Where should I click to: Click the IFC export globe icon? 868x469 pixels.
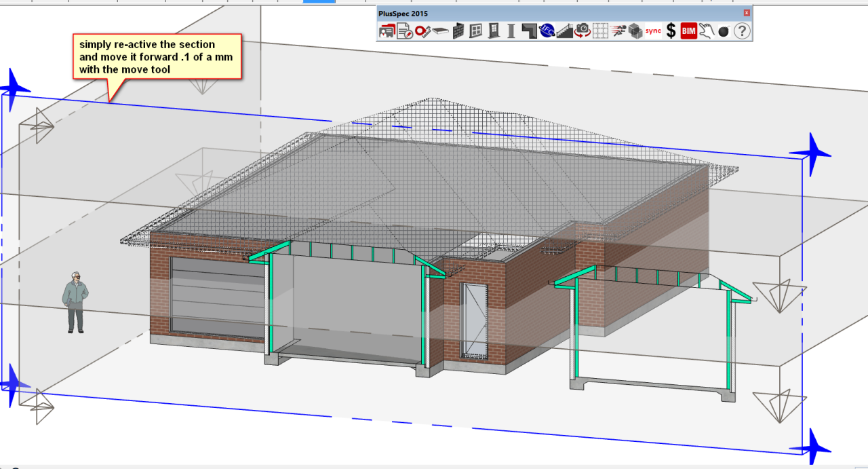(x=547, y=31)
